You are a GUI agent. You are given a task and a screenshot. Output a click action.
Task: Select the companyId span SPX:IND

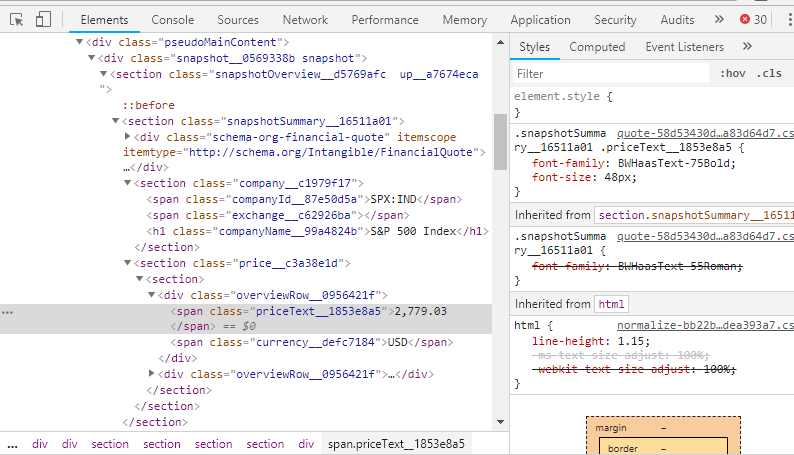coord(304,199)
